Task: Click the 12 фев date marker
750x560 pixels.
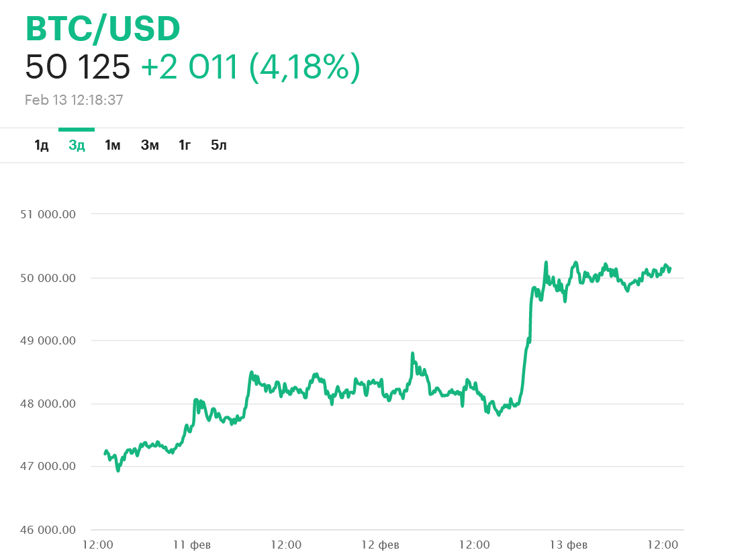Action: (x=380, y=545)
